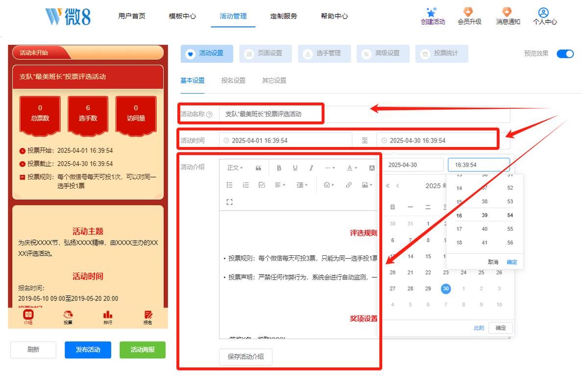Insert a numbered list

[x=246, y=185]
